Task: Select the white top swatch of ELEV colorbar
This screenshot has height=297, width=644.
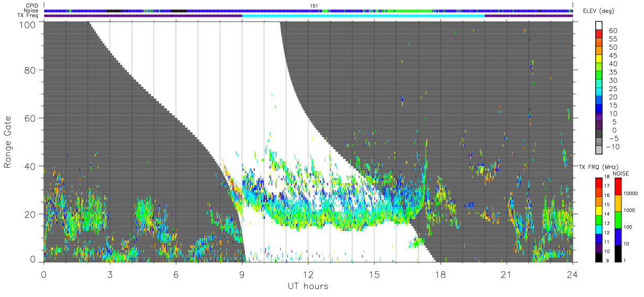Action: click(x=599, y=25)
